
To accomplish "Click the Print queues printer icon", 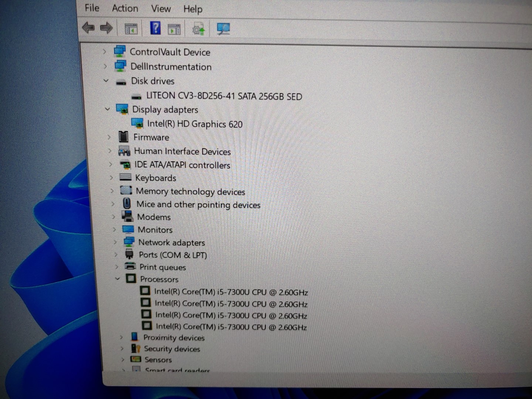I will pos(130,266).
